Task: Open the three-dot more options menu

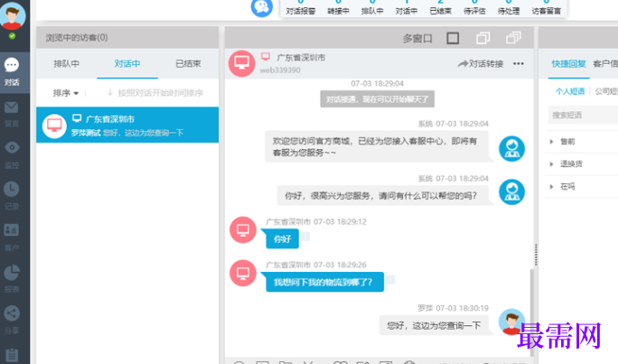Action: tap(519, 63)
